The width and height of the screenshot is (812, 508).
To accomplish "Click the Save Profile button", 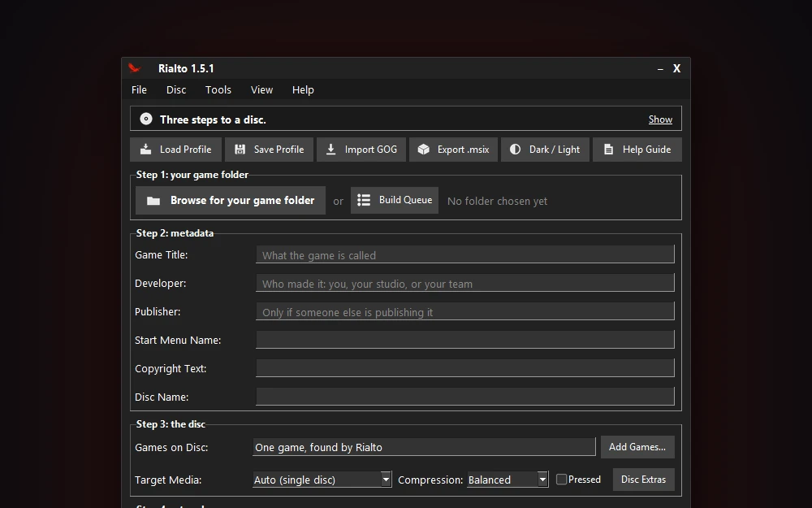I will pos(269,150).
